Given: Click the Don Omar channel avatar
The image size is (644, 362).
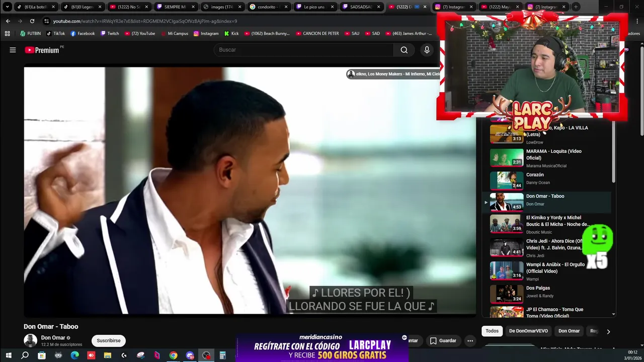Looking at the screenshot, I should tap(31, 340).
